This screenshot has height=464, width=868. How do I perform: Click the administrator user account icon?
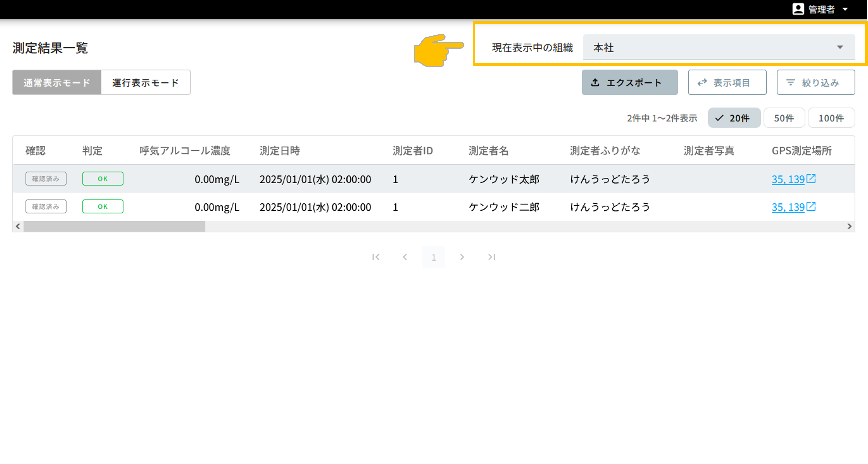[798, 9]
